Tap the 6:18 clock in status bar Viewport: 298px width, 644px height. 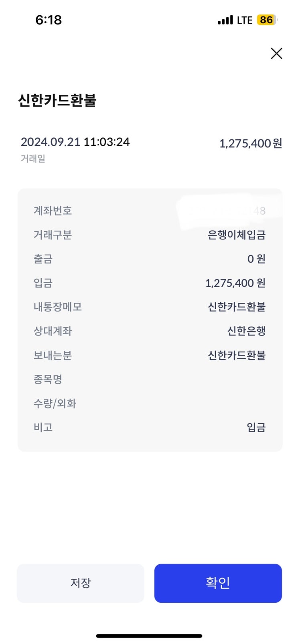49,20
